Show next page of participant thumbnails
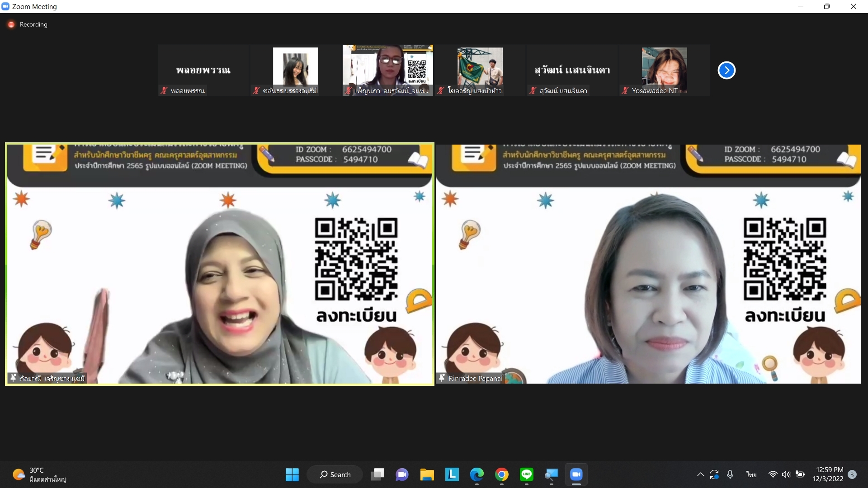Screen dimensions: 868x488 (726, 70)
